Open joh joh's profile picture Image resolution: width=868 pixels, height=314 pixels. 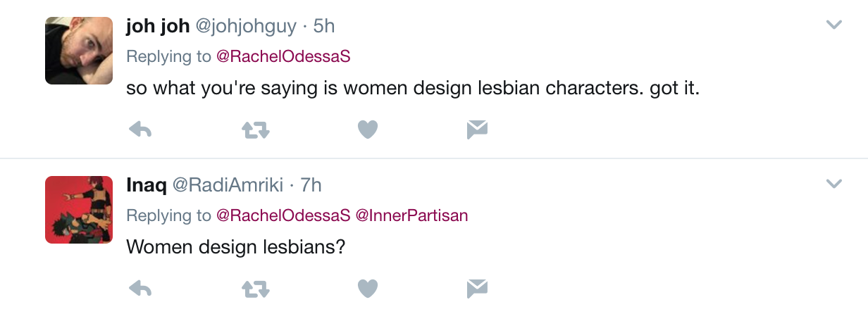click(x=79, y=51)
